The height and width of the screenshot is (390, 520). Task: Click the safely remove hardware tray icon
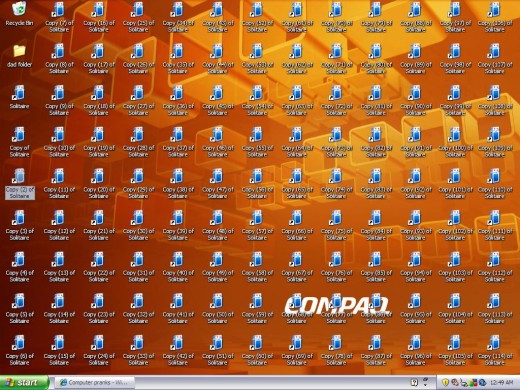click(464, 383)
